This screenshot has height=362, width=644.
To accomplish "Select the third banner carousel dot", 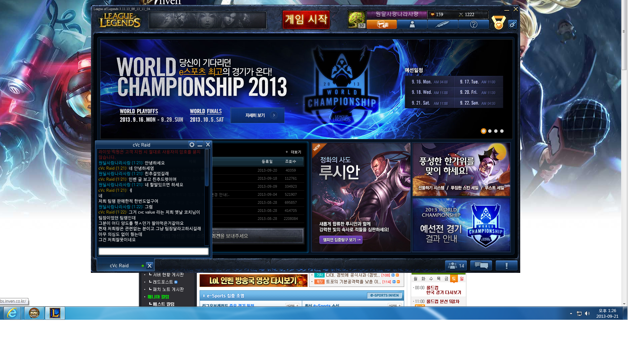I will (x=496, y=131).
